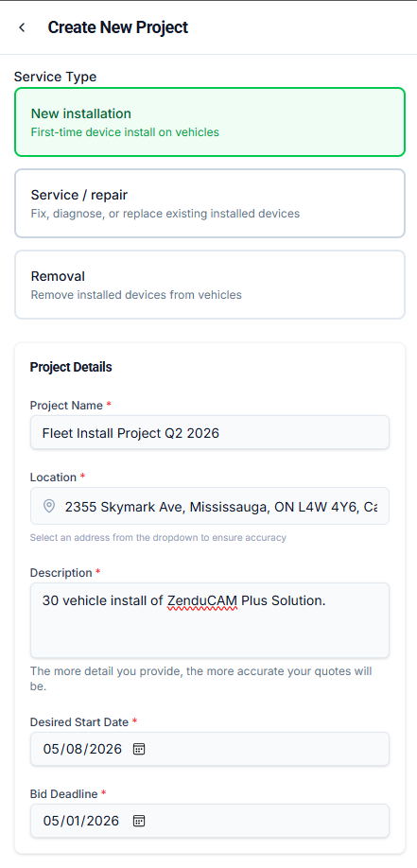The image size is (417, 868).
Task: Focus the Location address field
Action: coord(209,506)
